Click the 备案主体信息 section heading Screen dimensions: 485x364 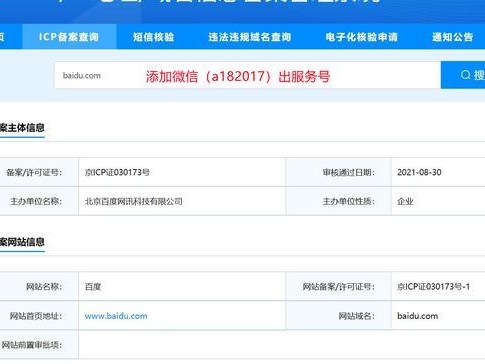click(22, 128)
